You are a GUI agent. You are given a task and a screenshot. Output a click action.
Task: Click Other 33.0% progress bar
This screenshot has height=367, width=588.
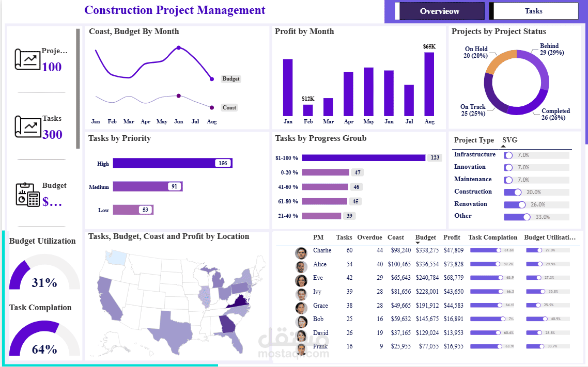pyautogui.click(x=537, y=217)
